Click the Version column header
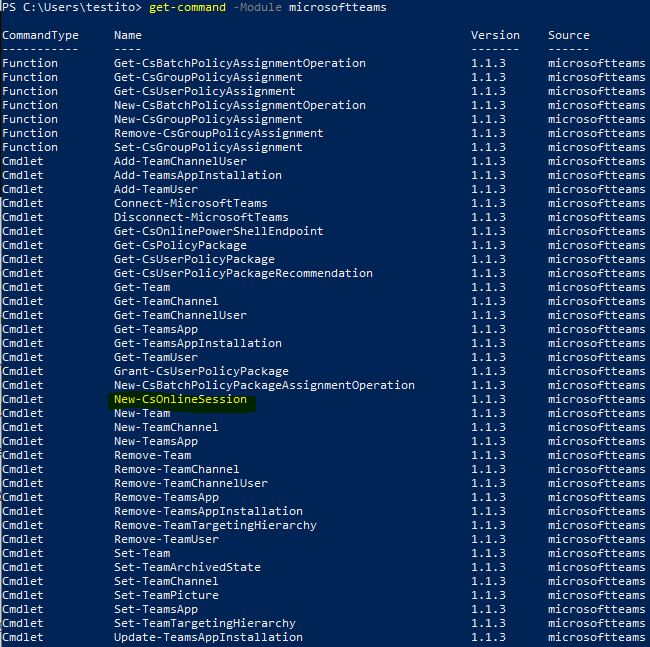This screenshot has width=650, height=647. point(495,36)
